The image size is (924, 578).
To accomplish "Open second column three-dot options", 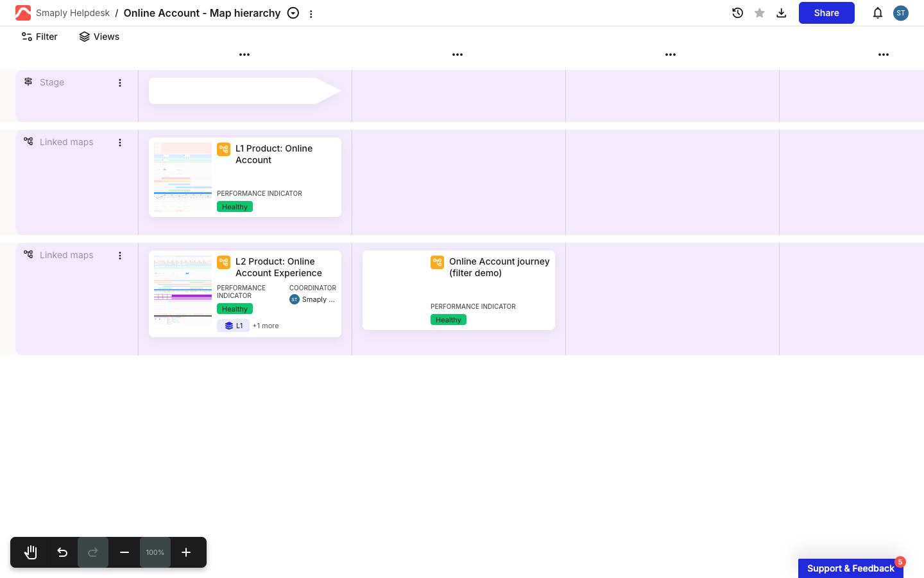I will 458,55.
